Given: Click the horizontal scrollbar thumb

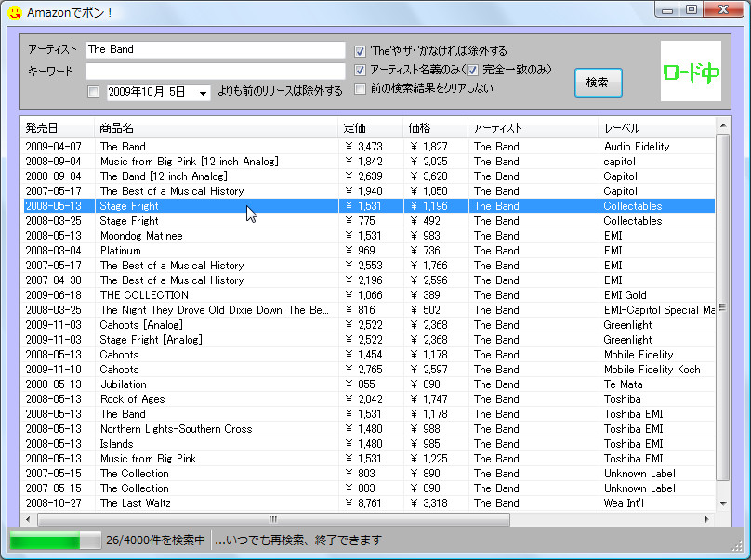Looking at the screenshot, I should click(273, 519).
